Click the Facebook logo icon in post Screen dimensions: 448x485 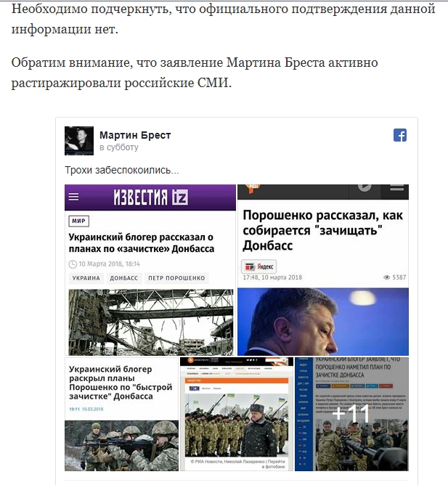[400, 135]
